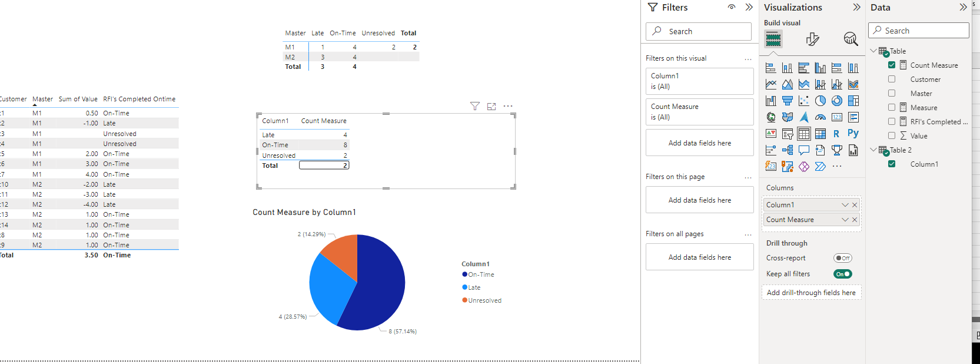Add the Map globe visual
The width and height of the screenshot is (980, 364).
(x=770, y=117)
